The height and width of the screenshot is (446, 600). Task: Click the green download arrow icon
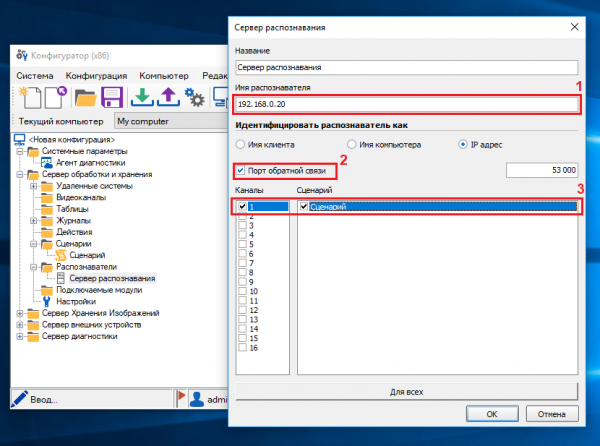click(141, 97)
